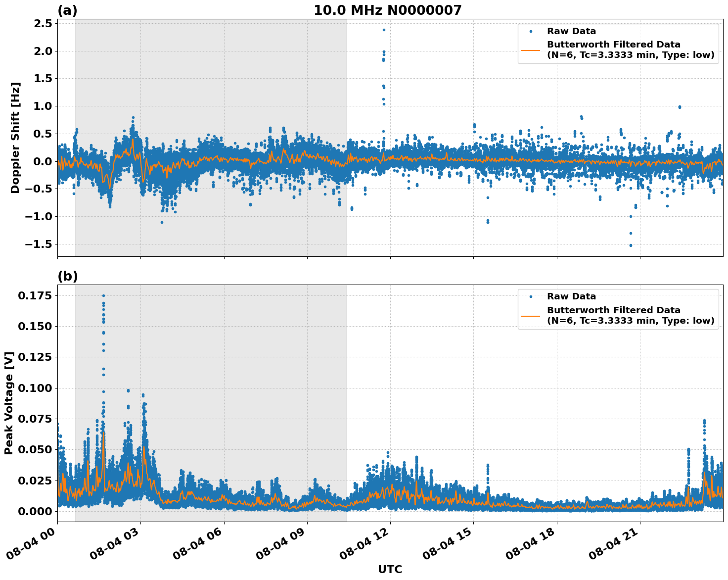
Task: Click the 'Doppler Shift [Hz]' axis label
Action: [15, 138]
